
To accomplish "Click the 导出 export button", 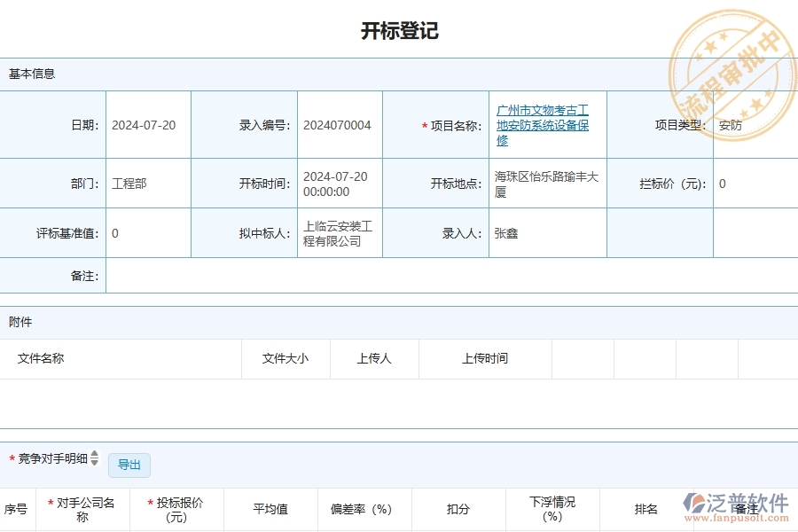I will tap(129, 465).
